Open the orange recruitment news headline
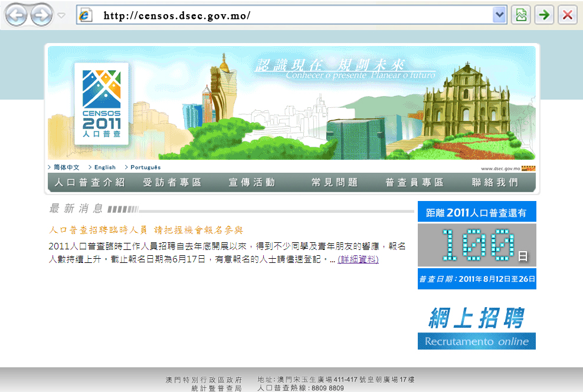The height and width of the screenshot is (392, 583). 146,230
